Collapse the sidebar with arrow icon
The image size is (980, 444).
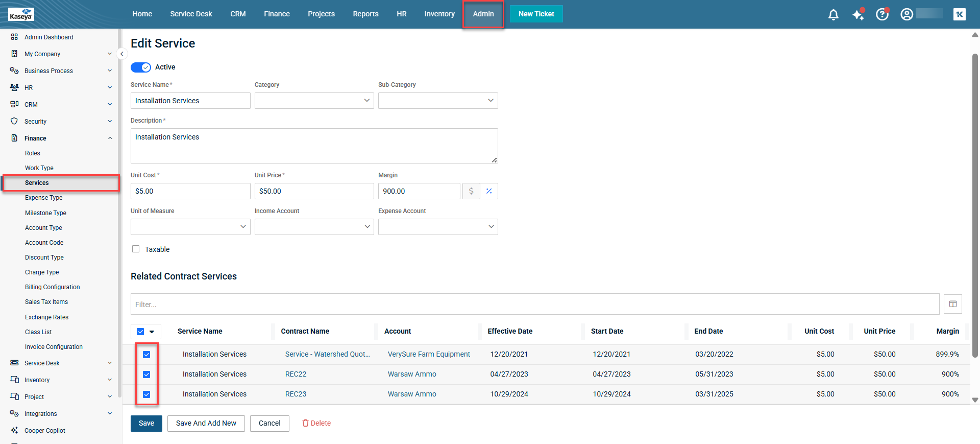[x=122, y=54]
